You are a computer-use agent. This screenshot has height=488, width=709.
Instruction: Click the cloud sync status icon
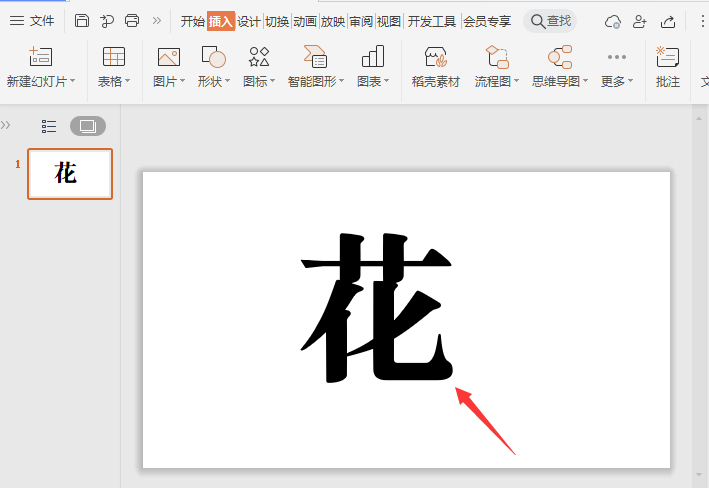tap(613, 21)
